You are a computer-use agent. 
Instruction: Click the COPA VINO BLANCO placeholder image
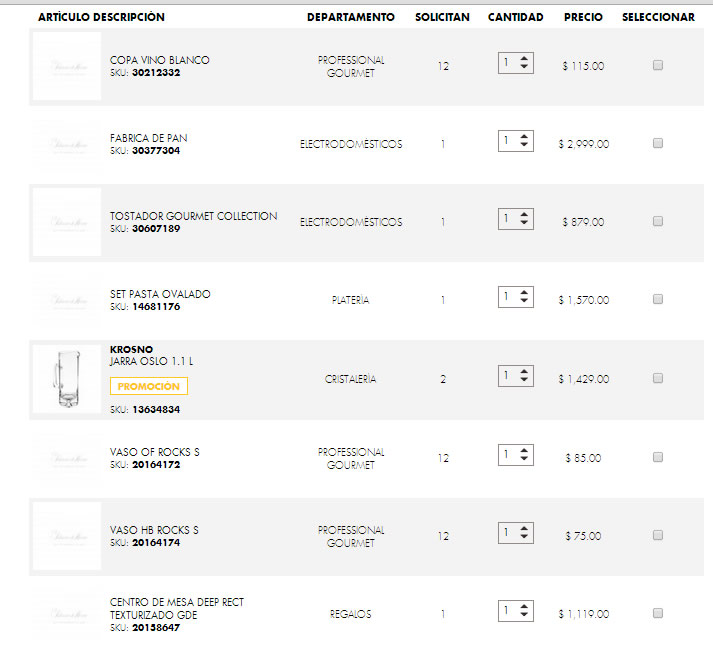click(x=67, y=66)
